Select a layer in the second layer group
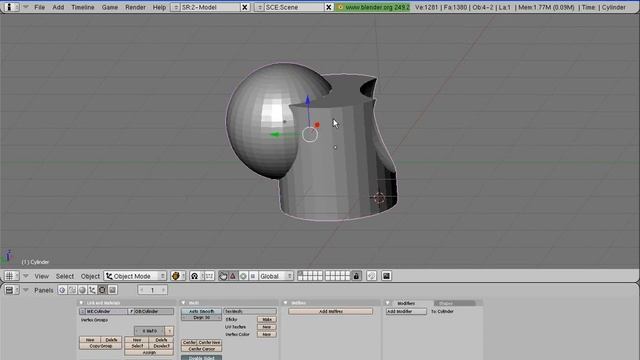 click(x=338, y=276)
